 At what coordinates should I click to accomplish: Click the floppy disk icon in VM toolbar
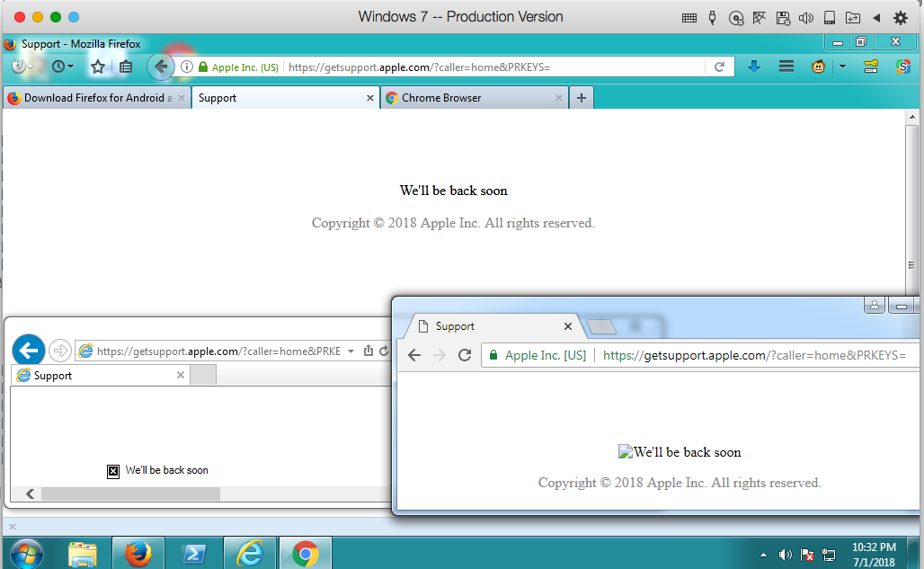[783, 18]
